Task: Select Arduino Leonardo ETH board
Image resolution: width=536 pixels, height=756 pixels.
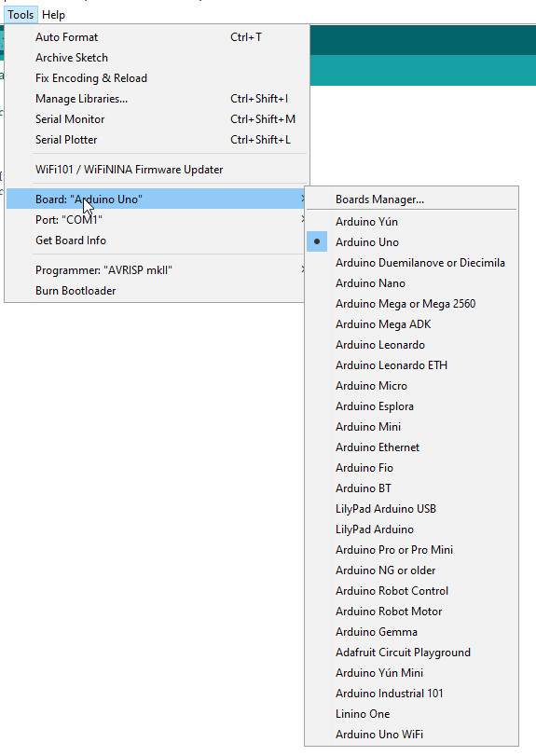Action: pyautogui.click(x=412, y=365)
